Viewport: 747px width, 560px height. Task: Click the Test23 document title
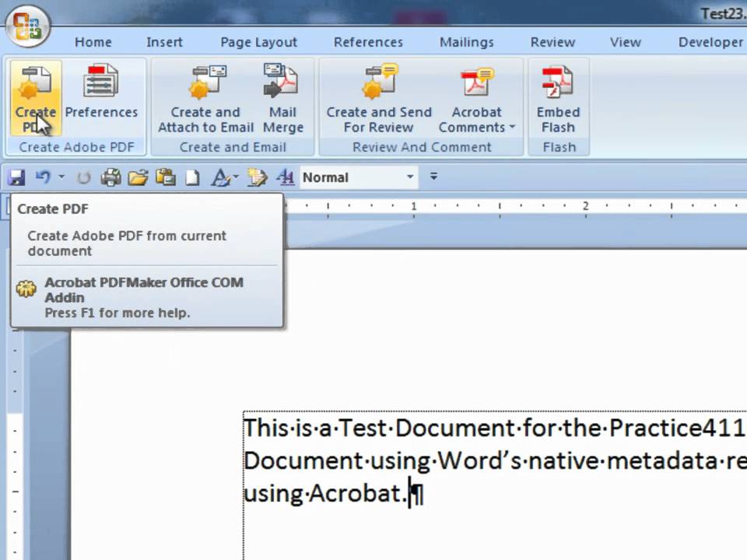tap(723, 13)
